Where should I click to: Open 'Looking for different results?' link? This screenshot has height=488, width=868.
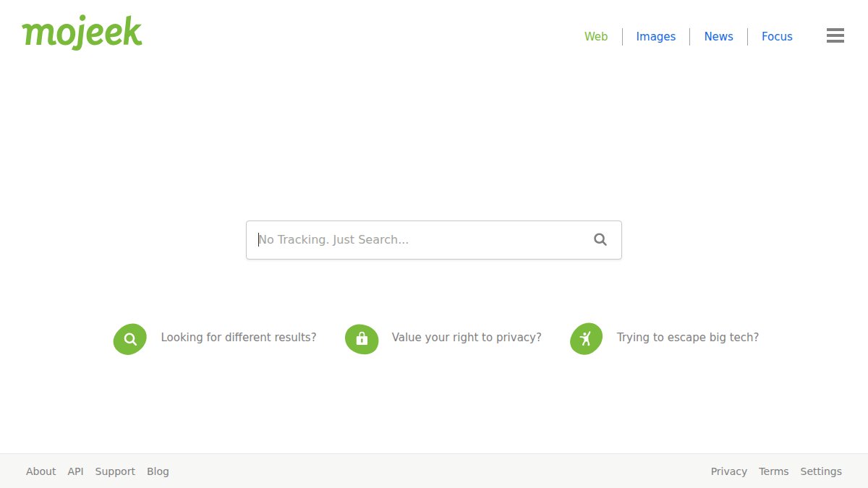click(239, 337)
